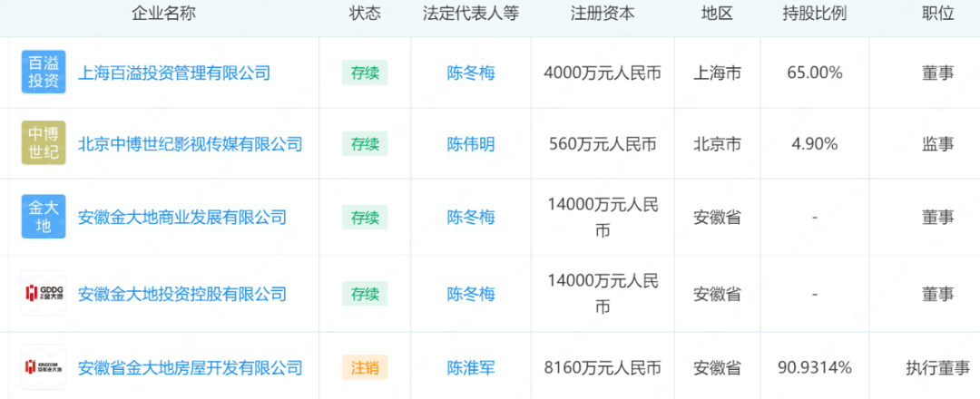980x399 pixels.
Task: Click 存续 status tag for 上海百溢投资管理
Action: coord(365,73)
